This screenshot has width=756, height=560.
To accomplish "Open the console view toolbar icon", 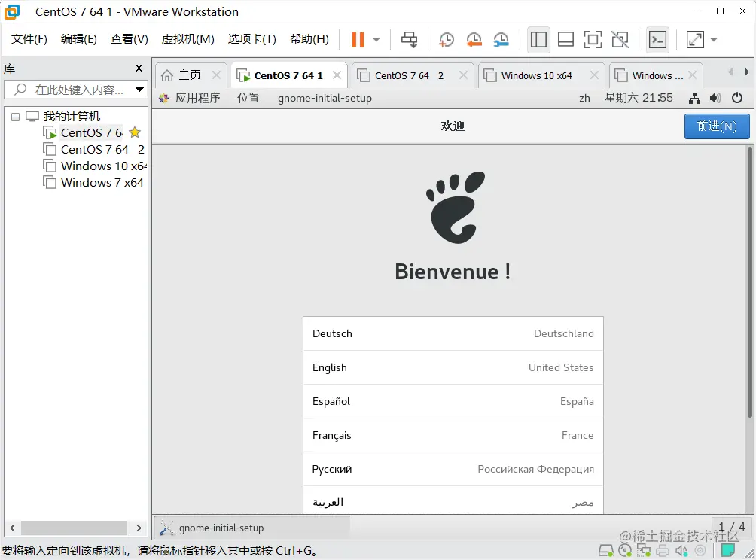I will click(657, 40).
